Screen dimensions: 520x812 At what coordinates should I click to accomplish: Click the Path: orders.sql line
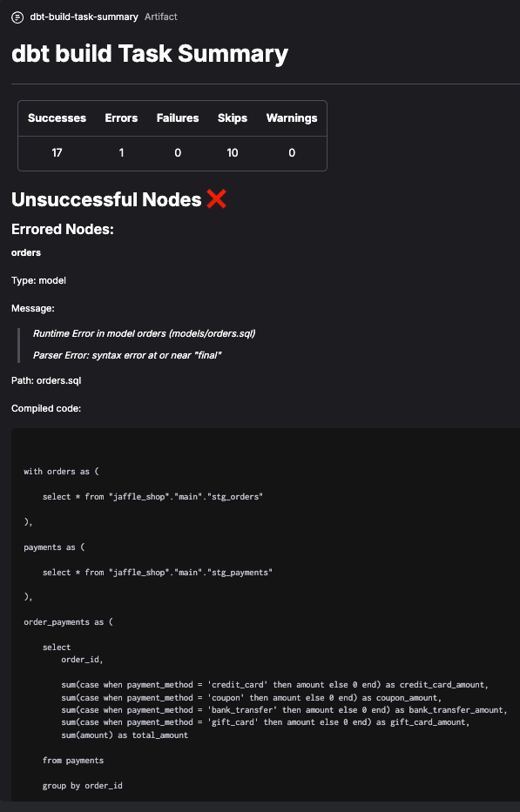(46, 380)
